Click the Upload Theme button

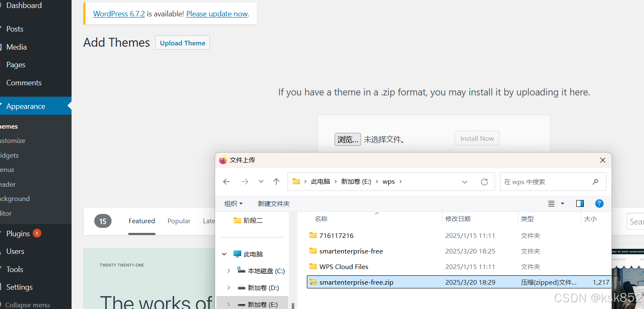pos(183,43)
